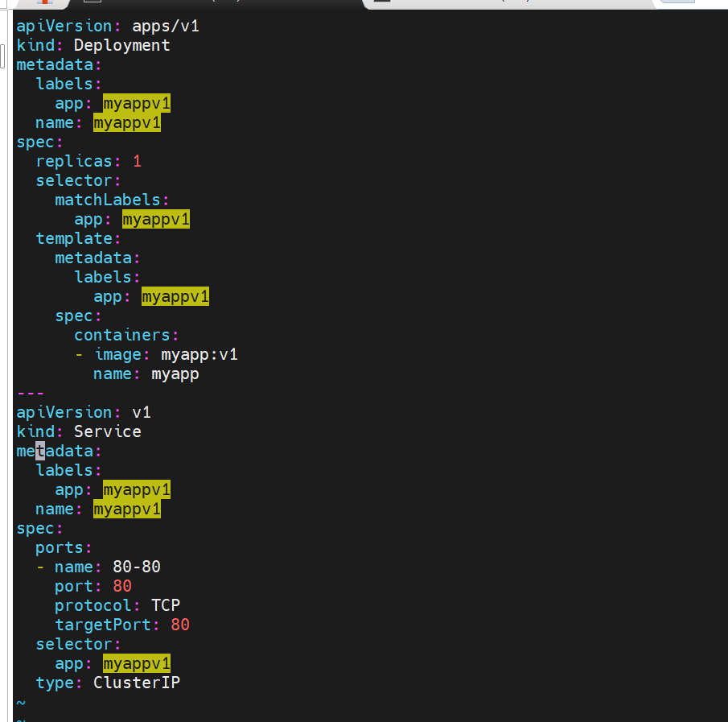Click the 'Deployment' kind value
The width and height of the screenshot is (728, 722).
tap(122, 46)
